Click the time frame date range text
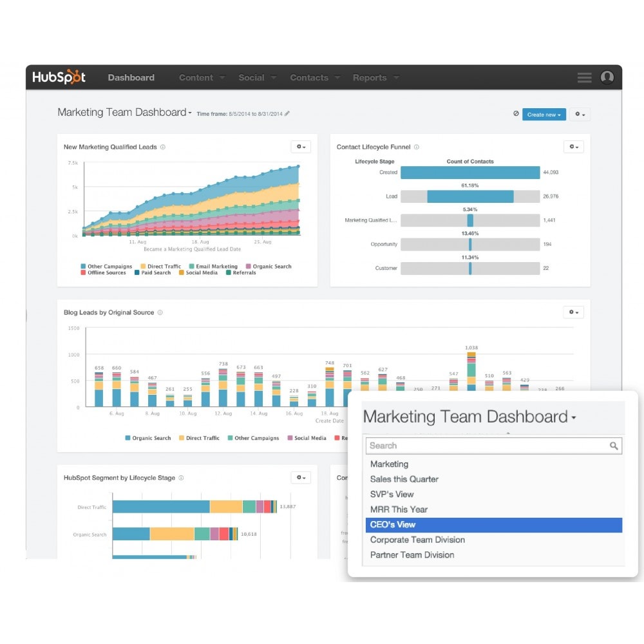 point(256,114)
